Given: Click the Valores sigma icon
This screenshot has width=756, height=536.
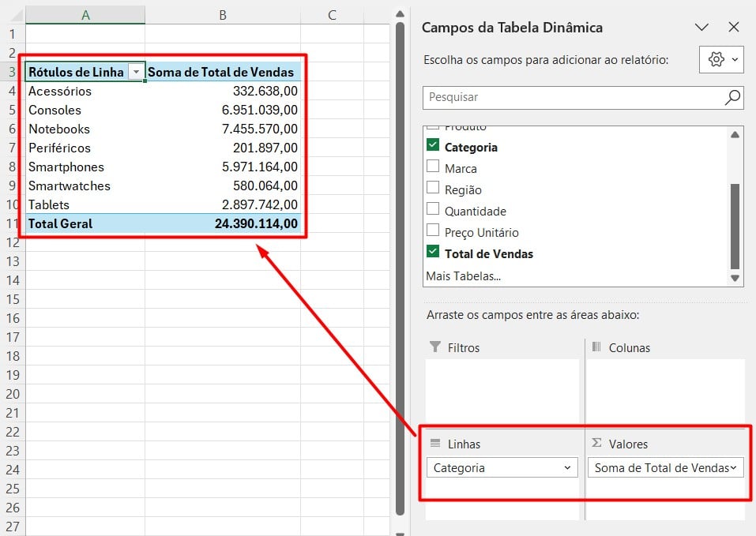Looking at the screenshot, I should pos(596,443).
